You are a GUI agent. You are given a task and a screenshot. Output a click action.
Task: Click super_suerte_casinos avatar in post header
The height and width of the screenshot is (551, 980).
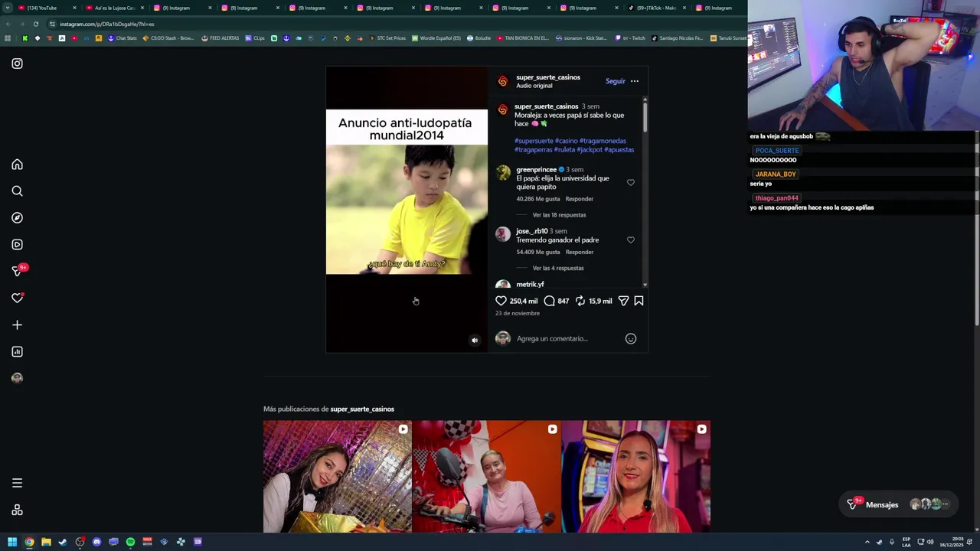(502, 81)
